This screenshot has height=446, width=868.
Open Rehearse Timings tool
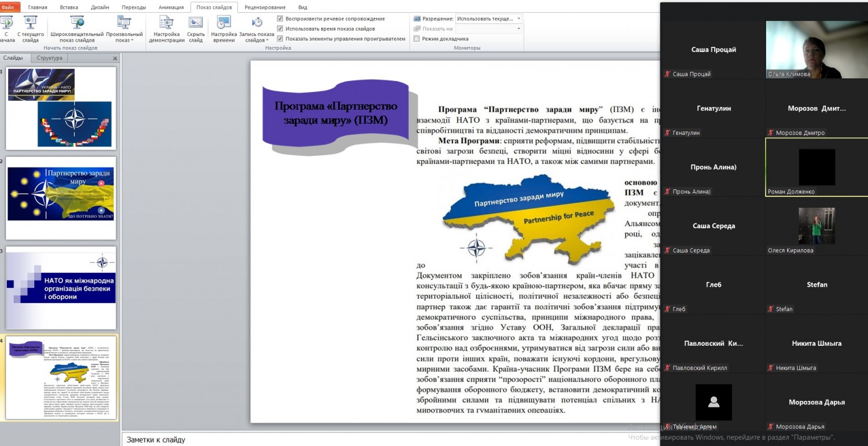tap(223, 28)
